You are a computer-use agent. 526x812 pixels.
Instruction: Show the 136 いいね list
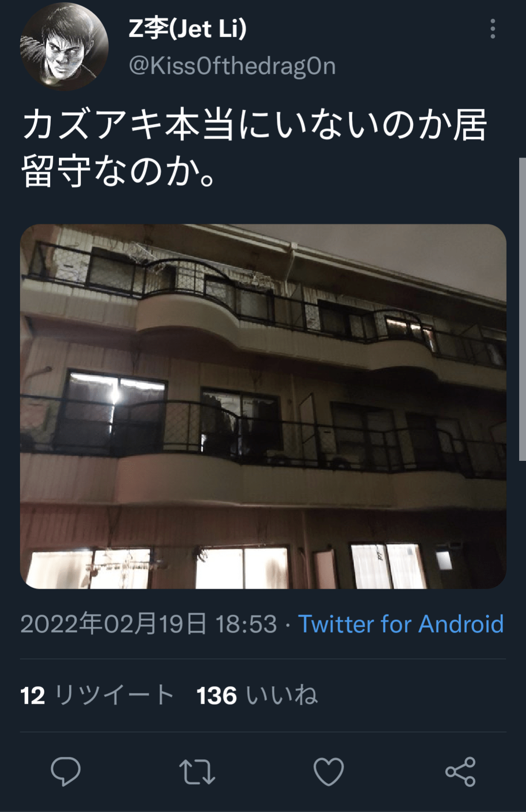(x=257, y=695)
